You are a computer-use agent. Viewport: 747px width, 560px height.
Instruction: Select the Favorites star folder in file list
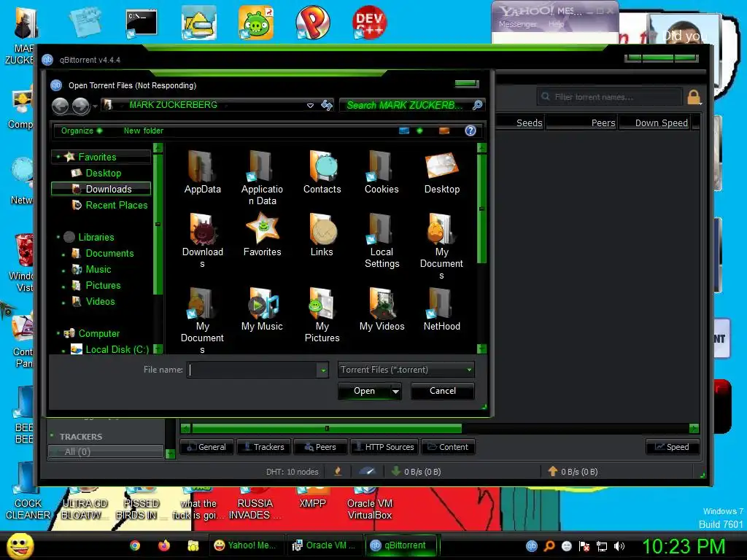(x=262, y=234)
